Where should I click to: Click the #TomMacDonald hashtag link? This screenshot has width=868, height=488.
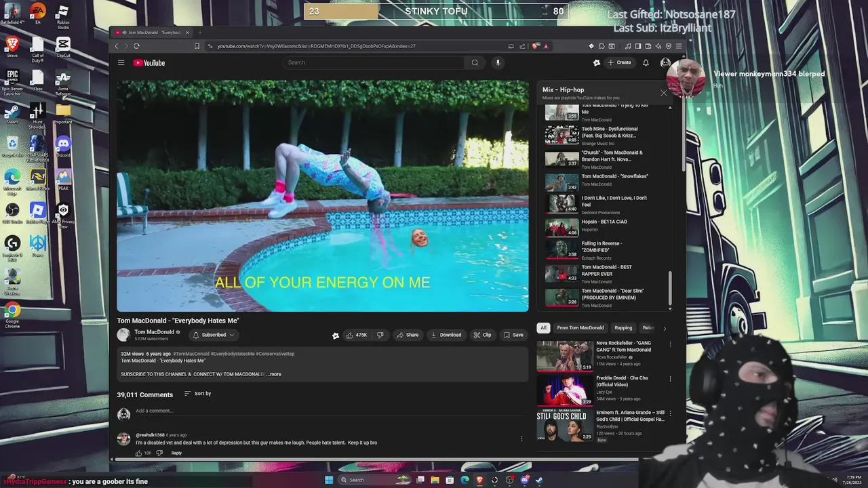(x=191, y=354)
